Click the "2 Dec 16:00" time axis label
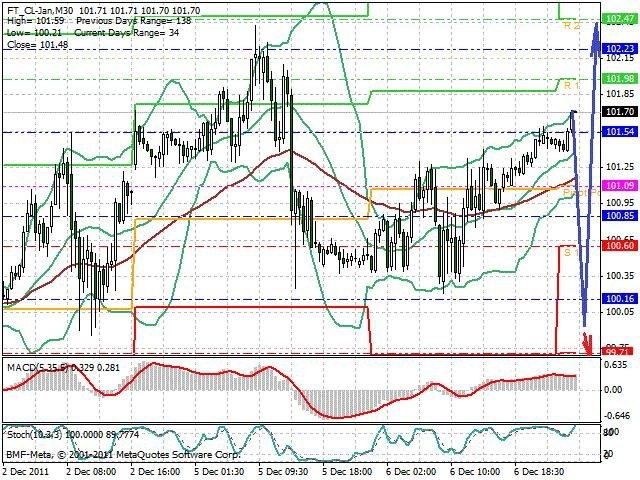Image resolution: width=640 pixels, height=480 pixels. point(155,471)
